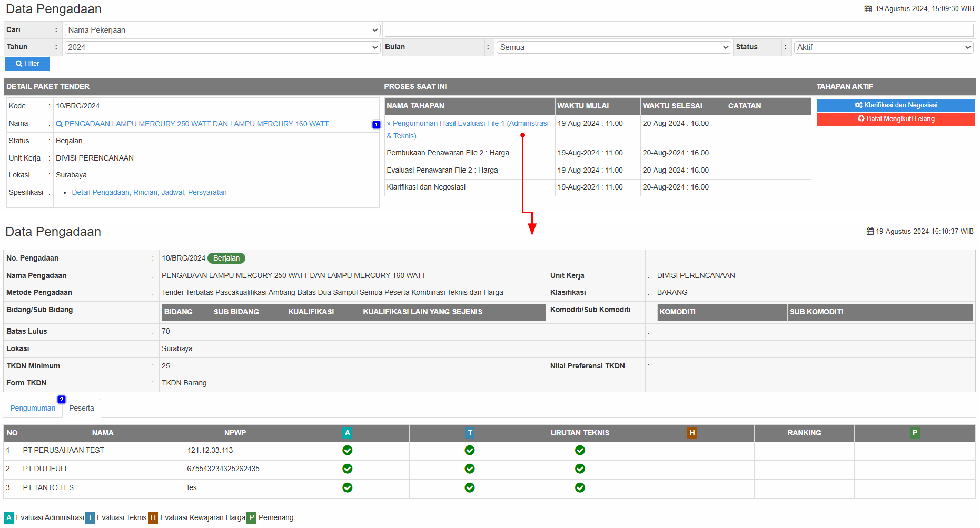Click the green P column header icon
This screenshot has height=528, width=980.
[915, 433]
